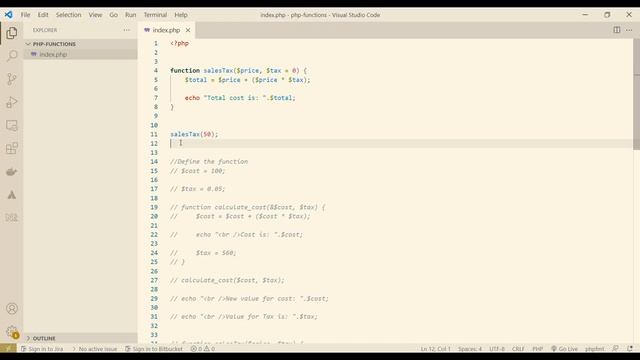Image resolution: width=640 pixels, height=360 pixels.
Task: Open the Terminal menu
Action: point(155,15)
